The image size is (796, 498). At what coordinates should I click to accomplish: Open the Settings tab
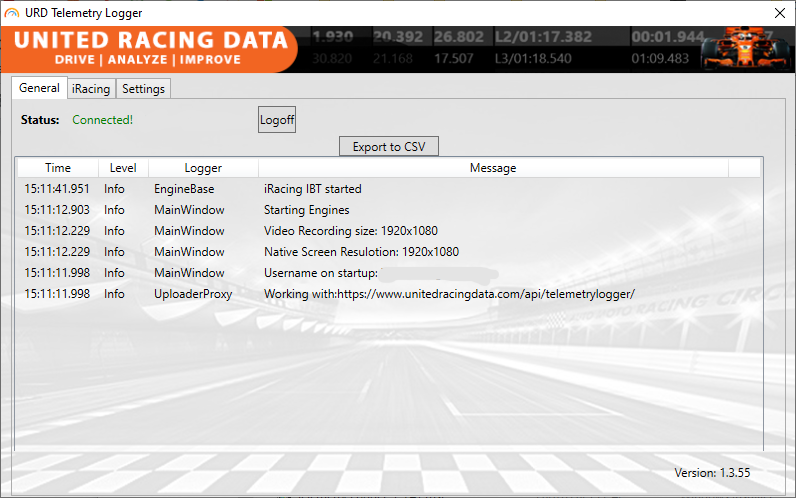coord(143,89)
